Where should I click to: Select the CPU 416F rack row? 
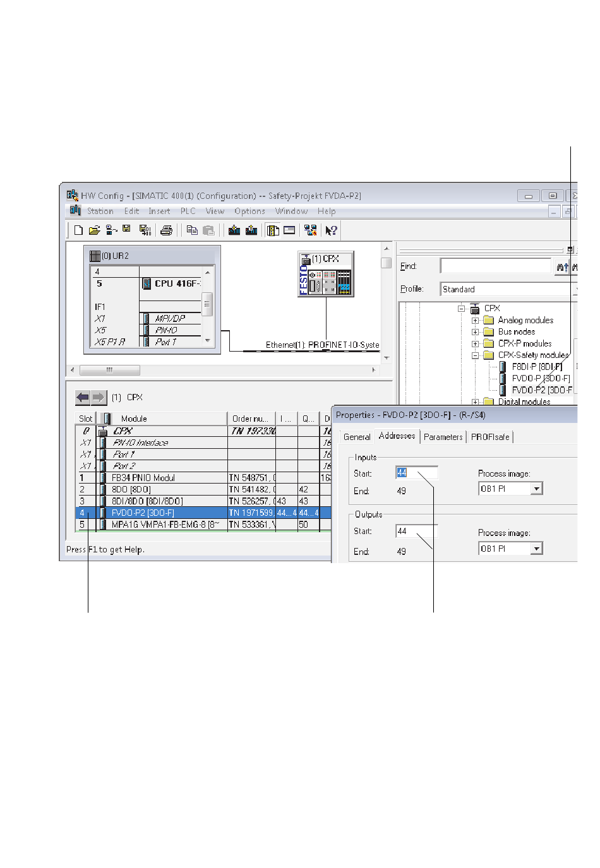tap(147, 283)
